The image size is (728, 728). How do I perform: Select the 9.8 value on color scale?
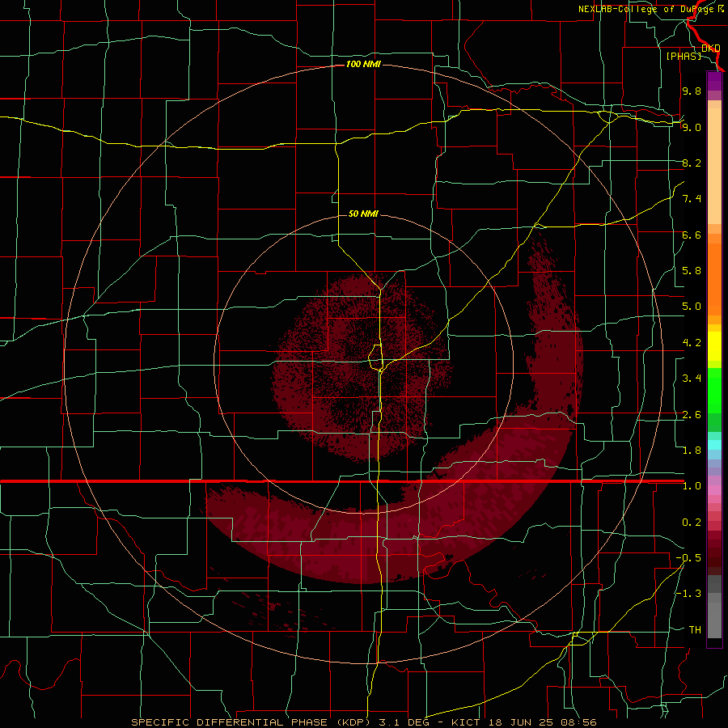[692, 91]
